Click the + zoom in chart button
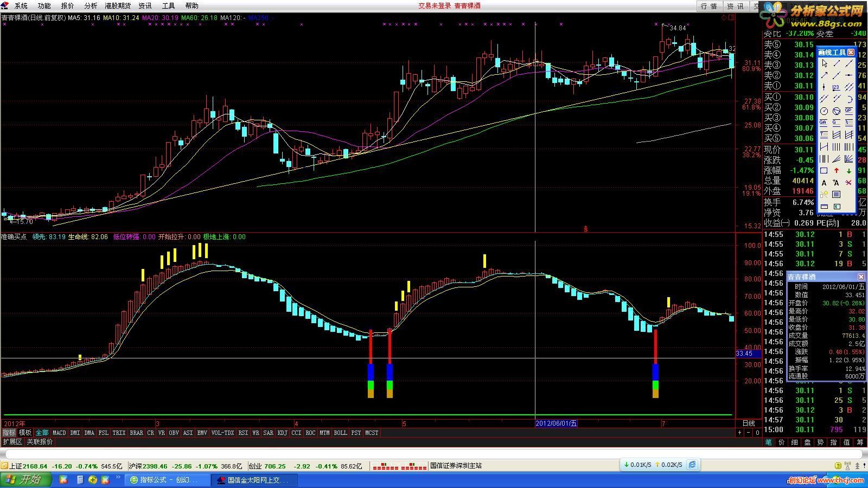This screenshot has height=488, width=868. (x=739, y=433)
